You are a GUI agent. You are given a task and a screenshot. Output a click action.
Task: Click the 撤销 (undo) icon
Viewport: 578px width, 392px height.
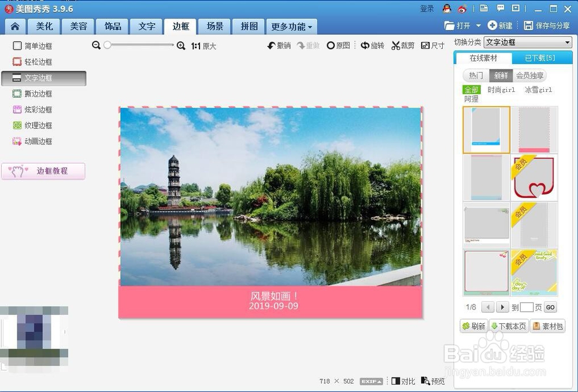(x=277, y=46)
